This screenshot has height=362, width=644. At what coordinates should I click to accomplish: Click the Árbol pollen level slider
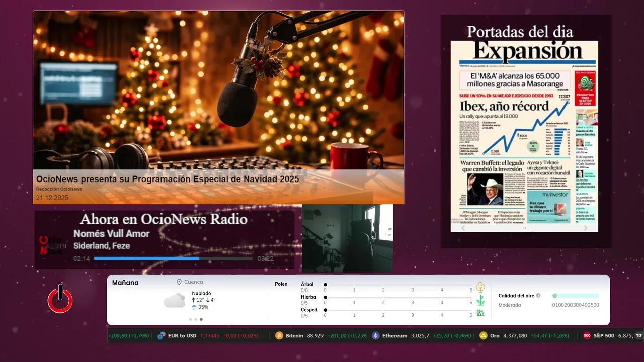coord(398,285)
